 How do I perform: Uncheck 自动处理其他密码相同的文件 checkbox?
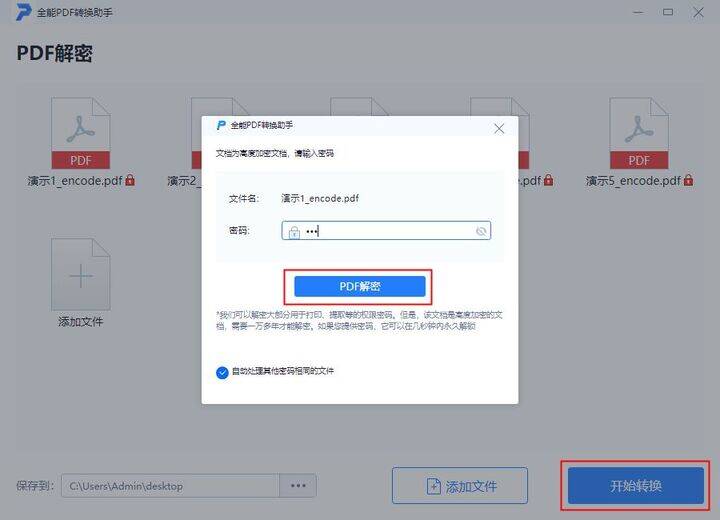click(222, 373)
